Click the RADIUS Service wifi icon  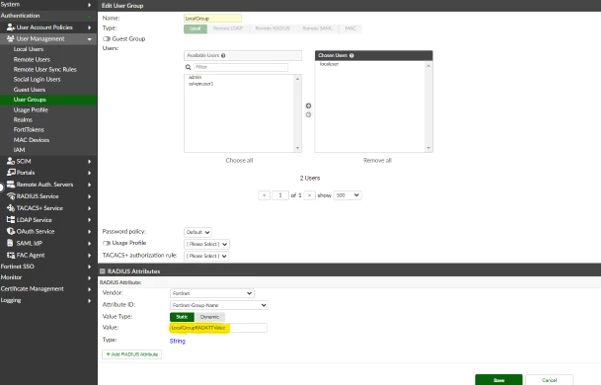click(x=11, y=196)
